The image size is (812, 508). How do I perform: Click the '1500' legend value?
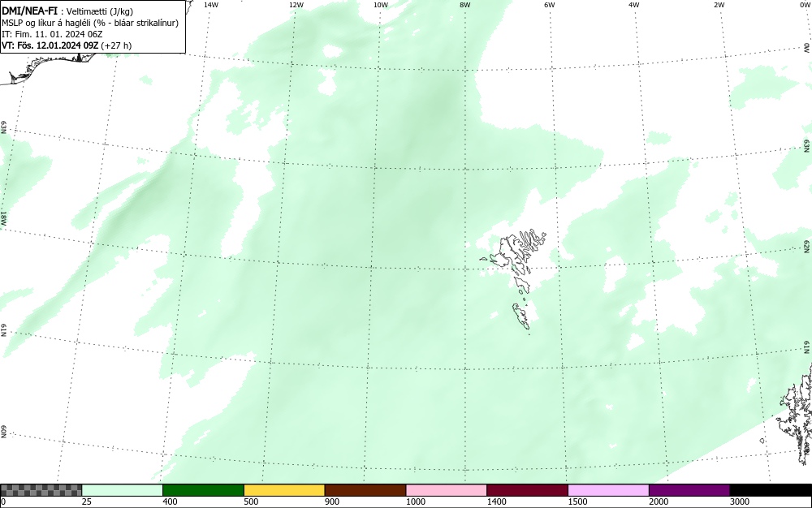(x=577, y=502)
